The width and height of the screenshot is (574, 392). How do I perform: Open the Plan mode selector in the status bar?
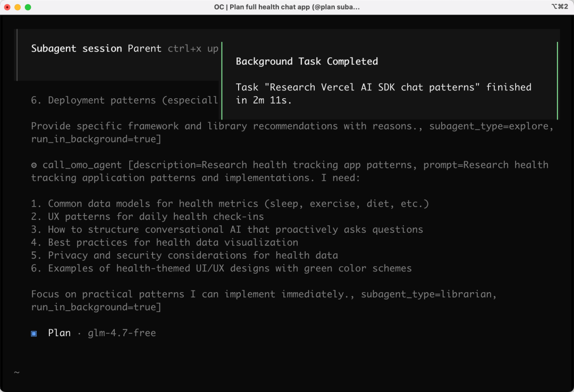pos(59,333)
